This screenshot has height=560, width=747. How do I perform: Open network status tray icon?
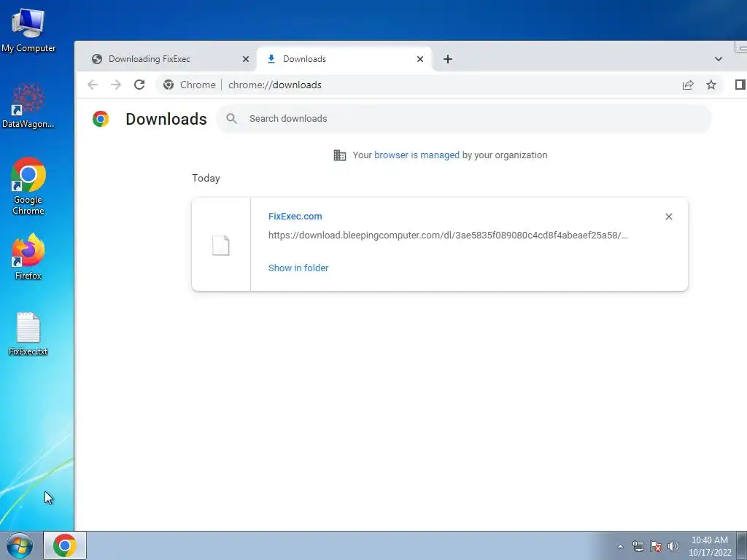[638, 547]
